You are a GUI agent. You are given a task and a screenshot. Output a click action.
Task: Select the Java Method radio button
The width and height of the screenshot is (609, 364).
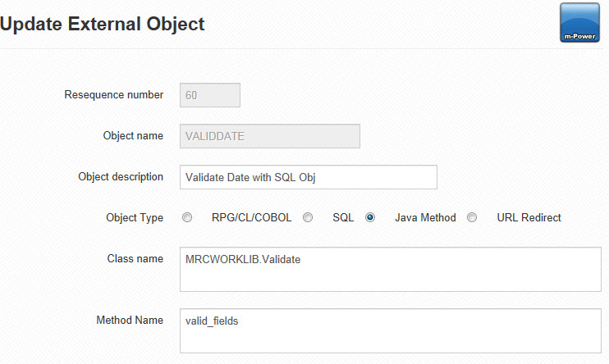point(370,217)
